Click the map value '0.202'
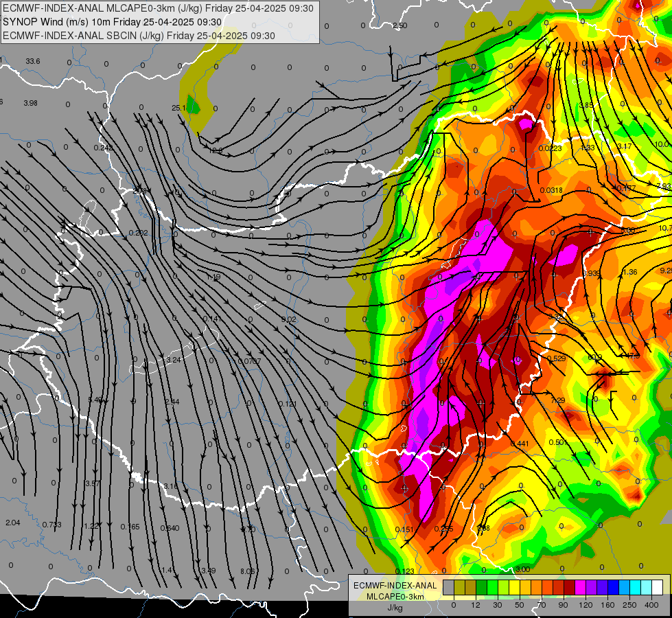672x618 pixels. click(x=139, y=233)
